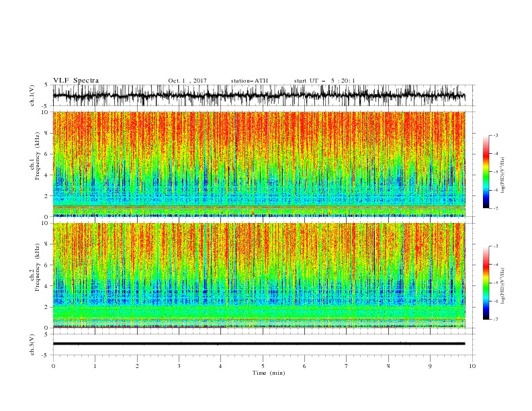Click time axis tick label "10"
This screenshot has height=411, width=532.
tap(472, 366)
